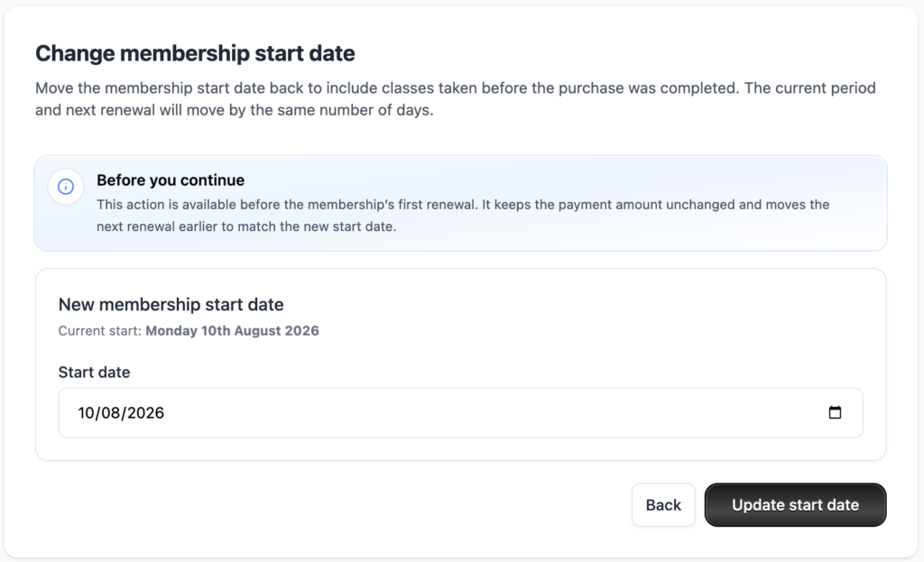The width and height of the screenshot is (924, 562).
Task: Go back using the Back button
Action: pos(663,505)
